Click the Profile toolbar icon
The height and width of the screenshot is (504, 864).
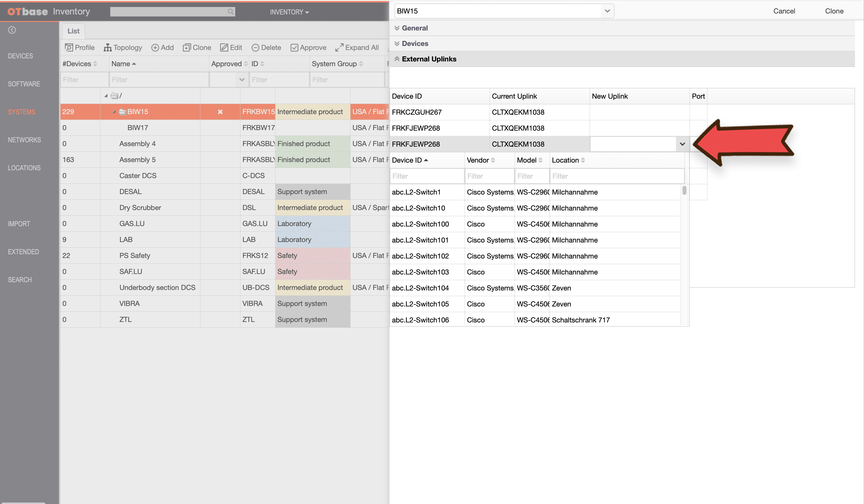pos(69,48)
